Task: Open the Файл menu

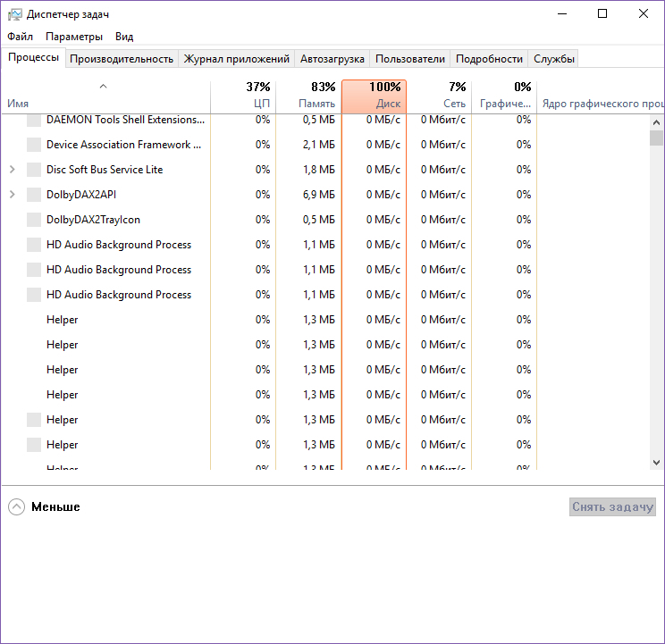Action: (x=20, y=37)
